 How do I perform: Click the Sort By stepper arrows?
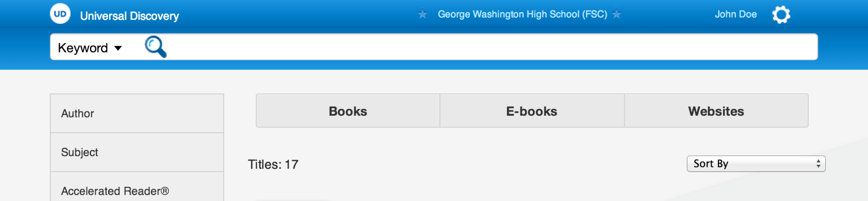818,164
